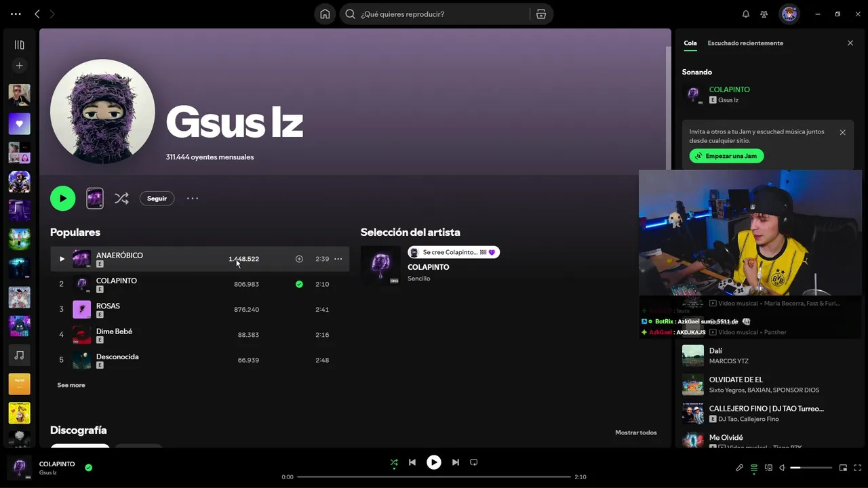Toggle shuffle in the player bar

394,462
